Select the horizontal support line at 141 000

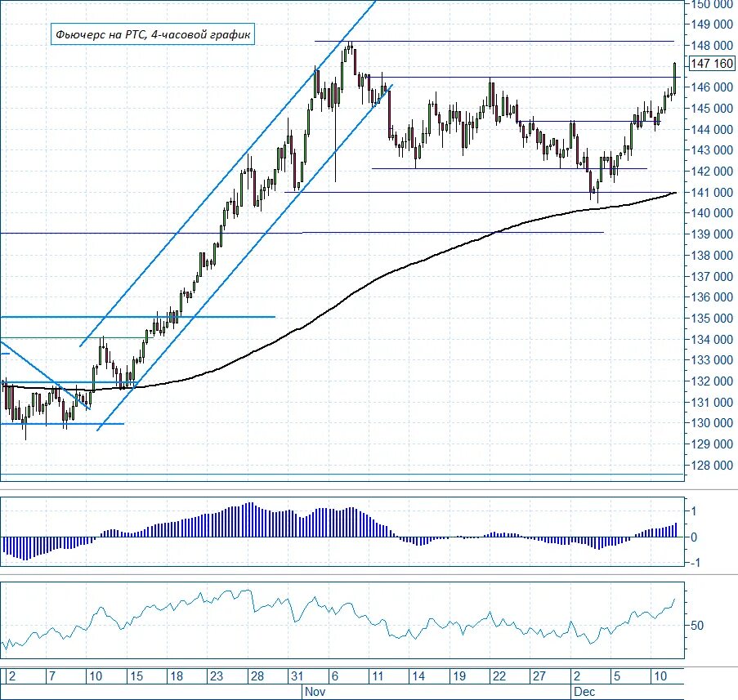478,192
